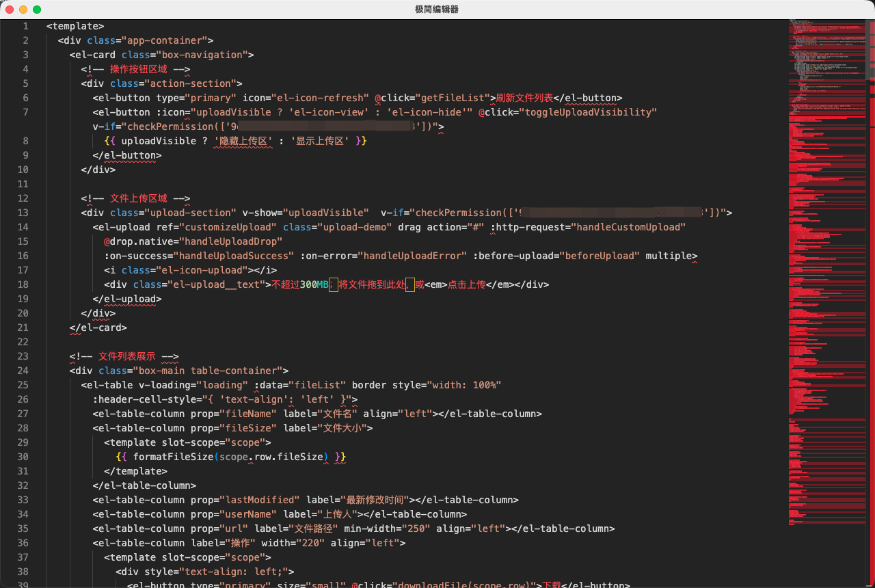875x588 pixels.
Task: Close the 极简编辑器 window
Action: tap(10, 10)
